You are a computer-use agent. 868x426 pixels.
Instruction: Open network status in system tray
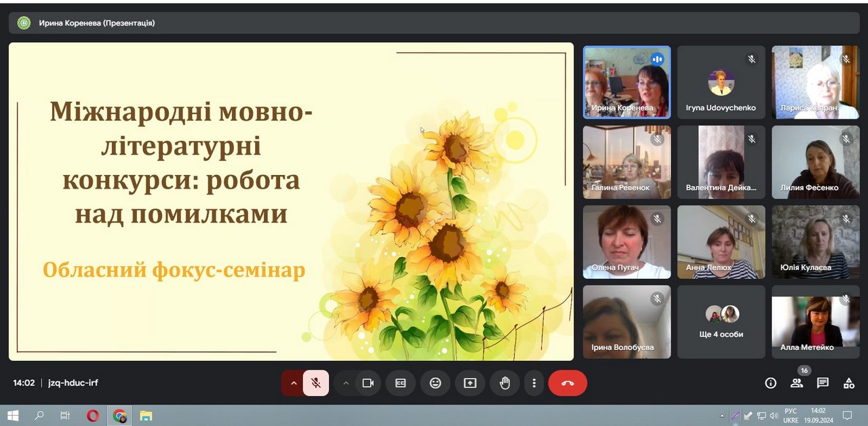click(761, 416)
